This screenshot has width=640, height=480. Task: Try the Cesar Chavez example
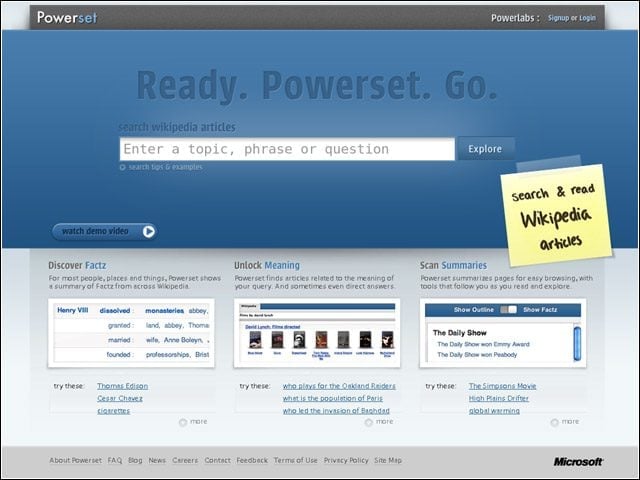click(x=120, y=398)
